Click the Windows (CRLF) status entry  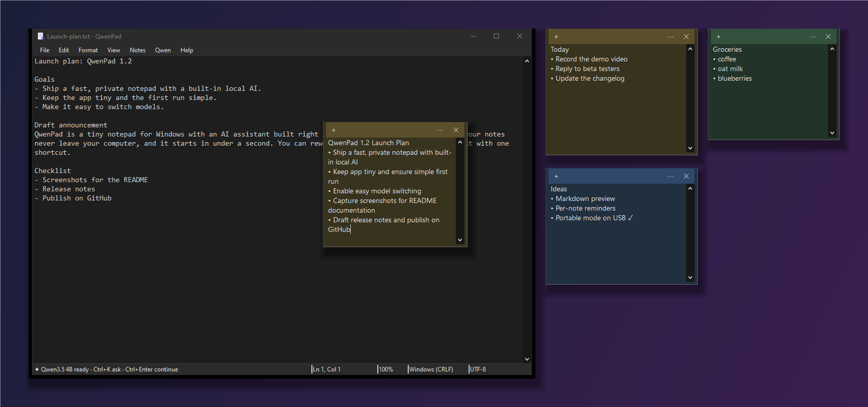[431, 369]
